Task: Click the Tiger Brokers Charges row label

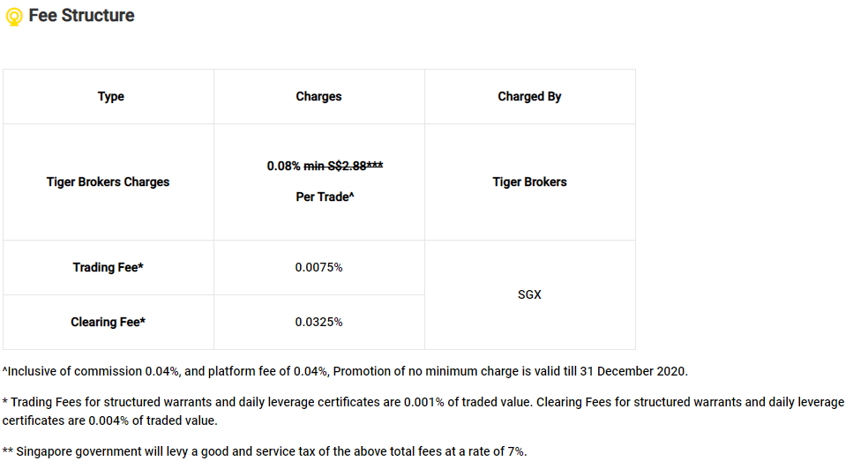Action: click(108, 182)
